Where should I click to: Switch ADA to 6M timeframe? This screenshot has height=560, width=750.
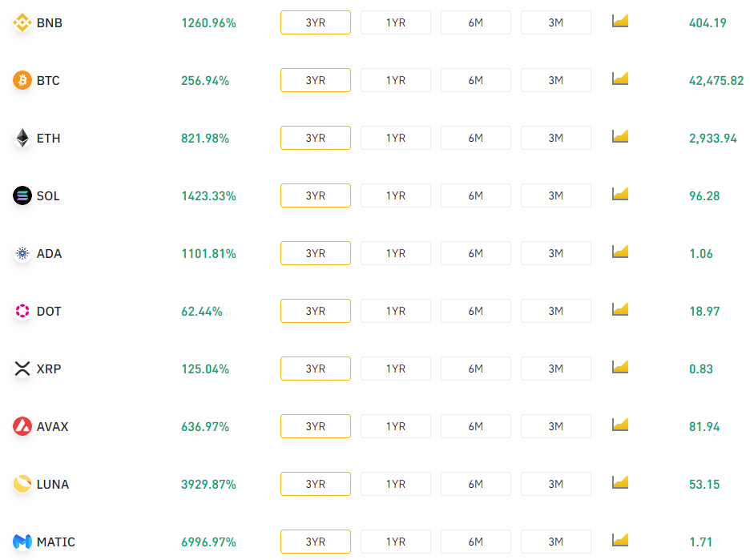coord(475,253)
